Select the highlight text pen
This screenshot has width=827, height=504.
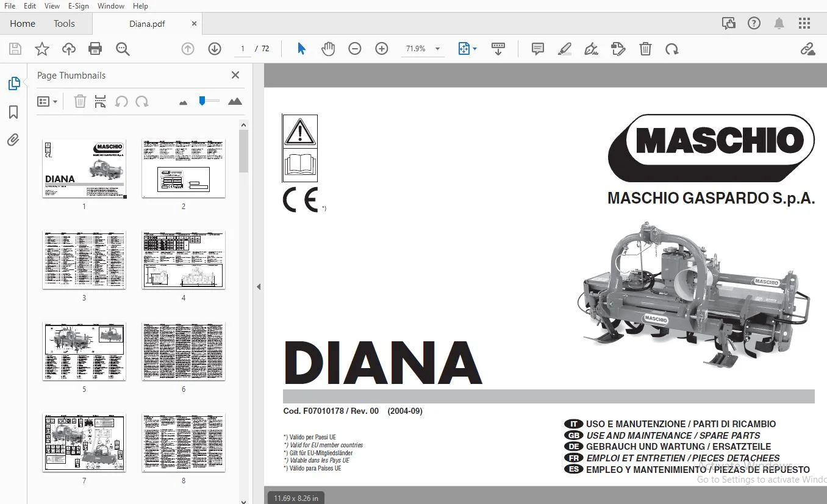point(564,49)
